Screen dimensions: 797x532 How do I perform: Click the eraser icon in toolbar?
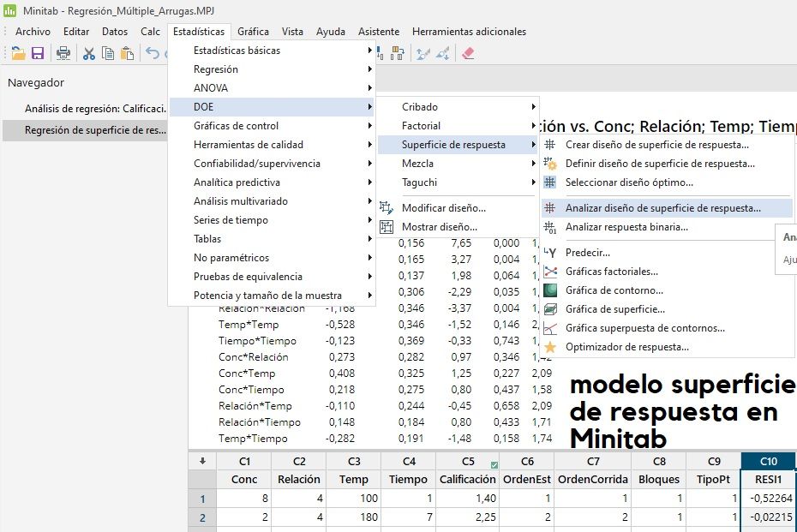(x=467, y=53)
